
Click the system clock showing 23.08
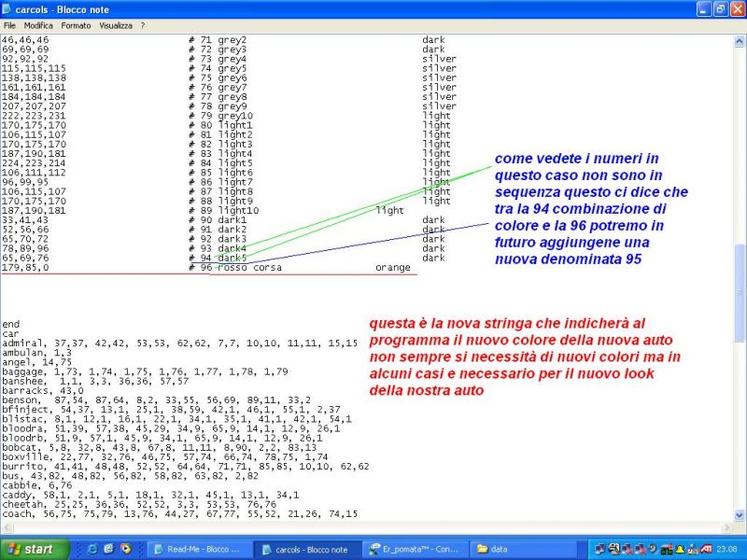pyautogui.click(x=731, y=549)
